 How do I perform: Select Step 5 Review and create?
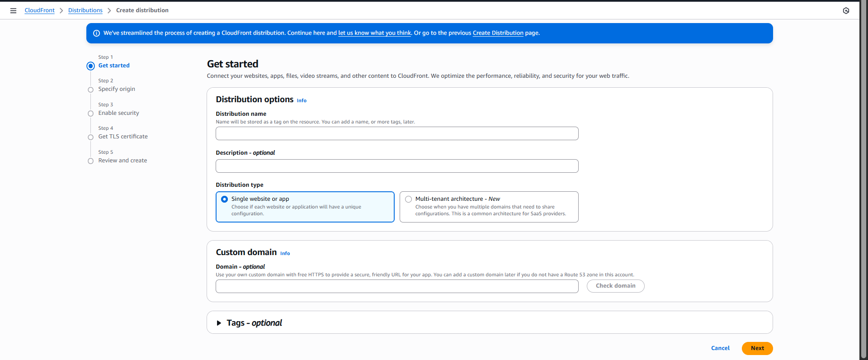[x=123, y=161]
